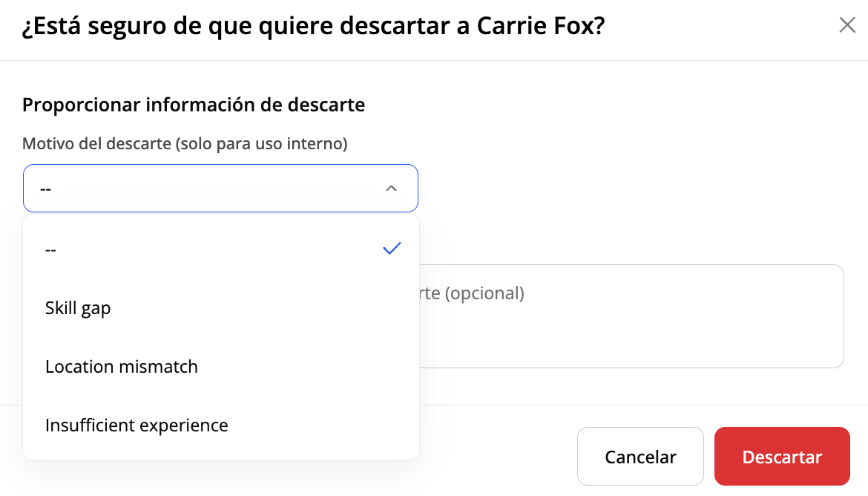Click the dialog title question text
Image resolution: width=868 pixels, height=496 pixels.
[313, 26]
